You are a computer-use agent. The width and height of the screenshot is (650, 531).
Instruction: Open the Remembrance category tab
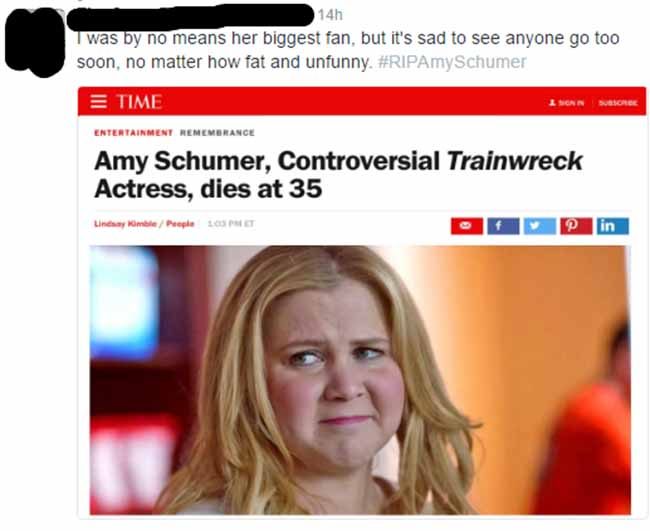point(217,133)
